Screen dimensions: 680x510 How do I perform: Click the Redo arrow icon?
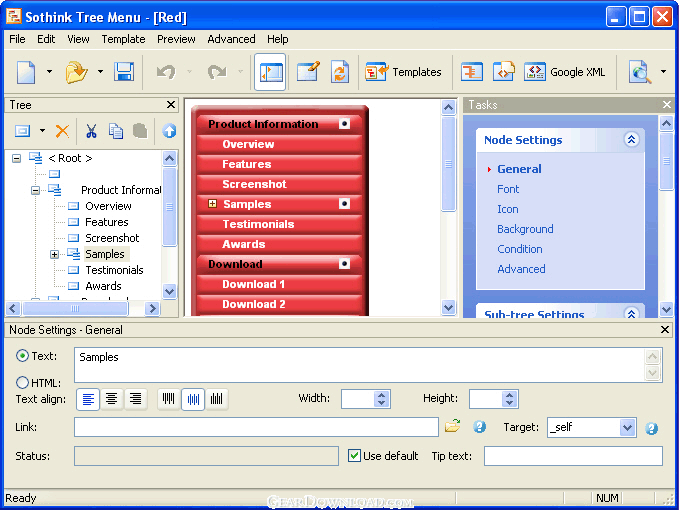coord(217,72)
